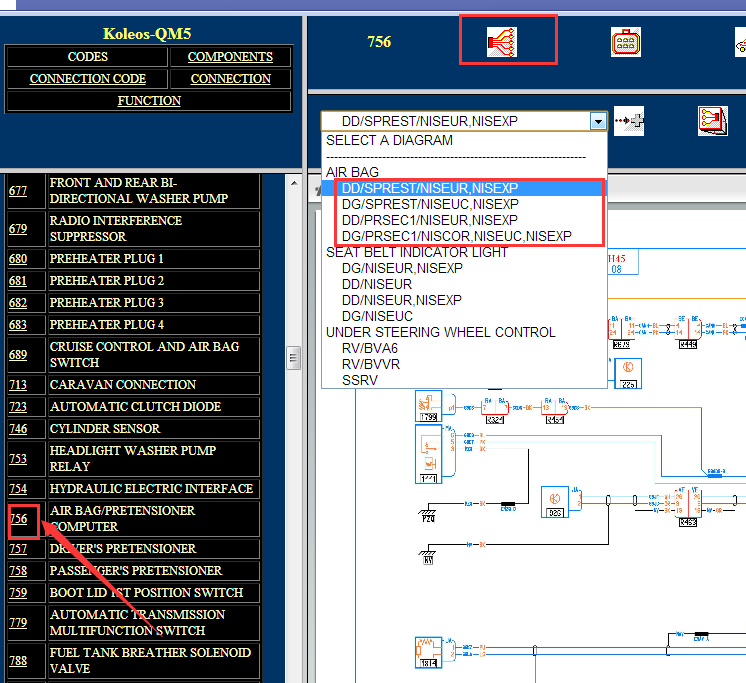Click the partially visible car icon
Screen dimensions: 746x683
pos(741,42)
